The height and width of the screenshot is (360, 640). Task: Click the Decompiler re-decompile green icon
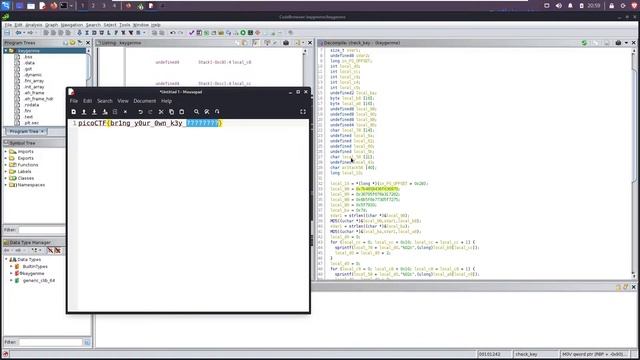(584, 42)
